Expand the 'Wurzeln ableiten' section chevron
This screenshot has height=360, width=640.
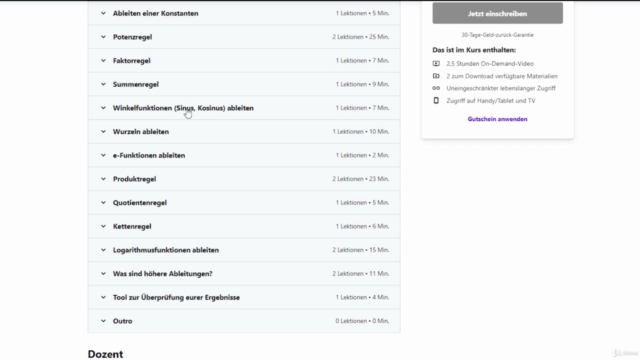(x=103, y=132)
